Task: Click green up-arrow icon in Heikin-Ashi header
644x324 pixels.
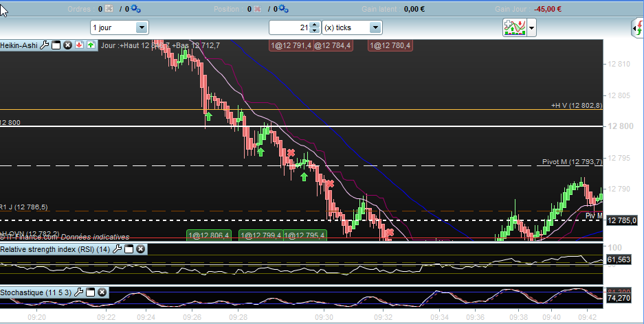Action: [x=91, y=45]
